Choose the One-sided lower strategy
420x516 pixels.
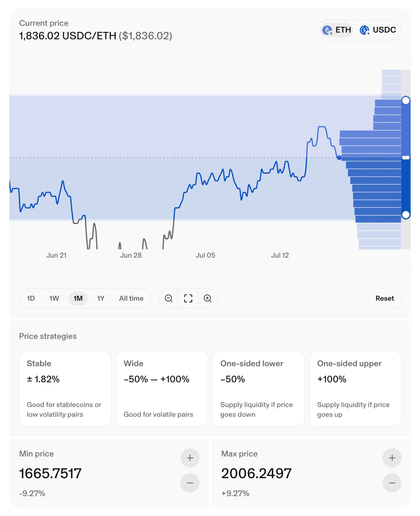(259, 389)
